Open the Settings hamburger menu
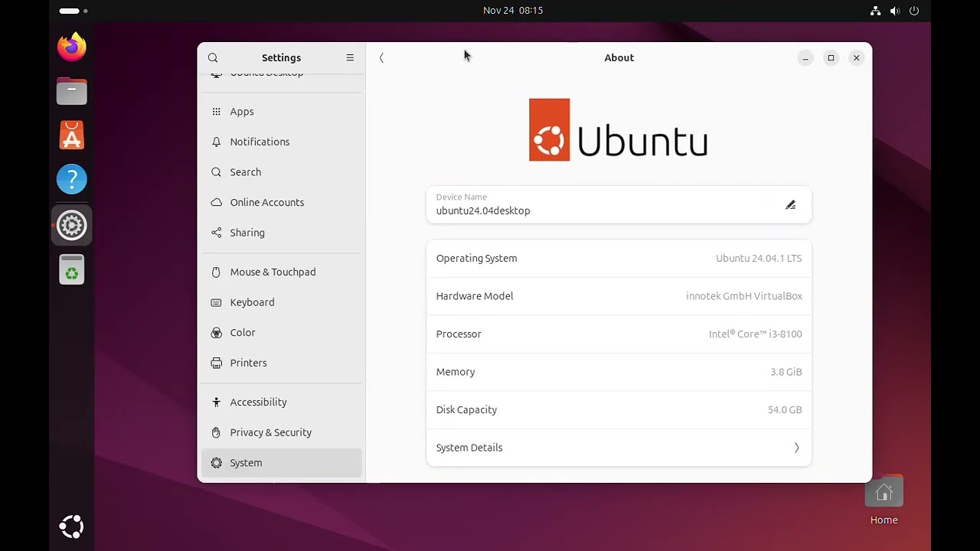Image resolution: width=980 pixels, height=551 pixels. pyautogui.click(x=350, y=57)
